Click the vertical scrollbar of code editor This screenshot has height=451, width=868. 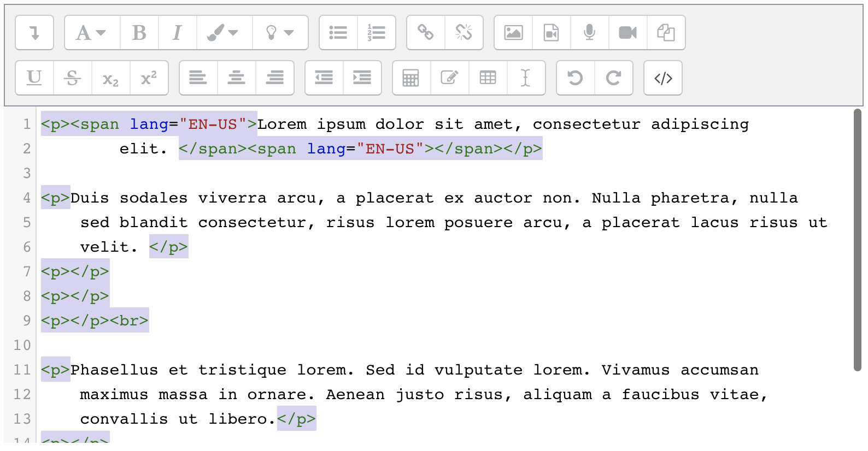click(x=858, y=240)
